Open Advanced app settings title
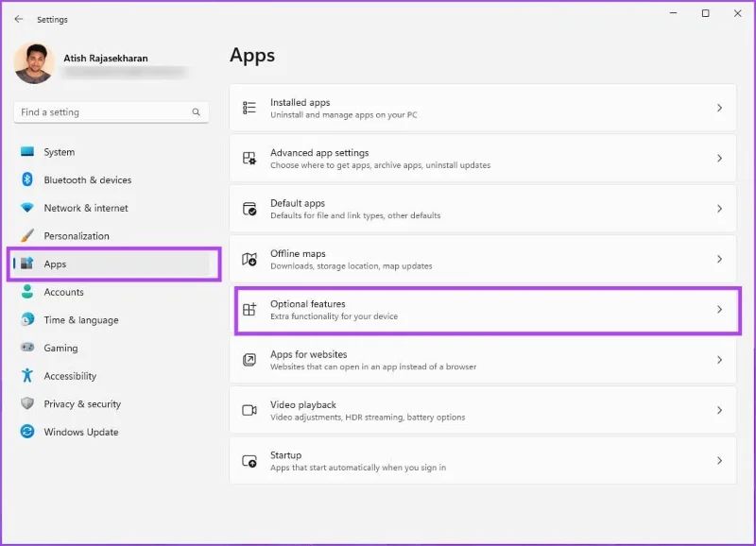 coord(319,153)
